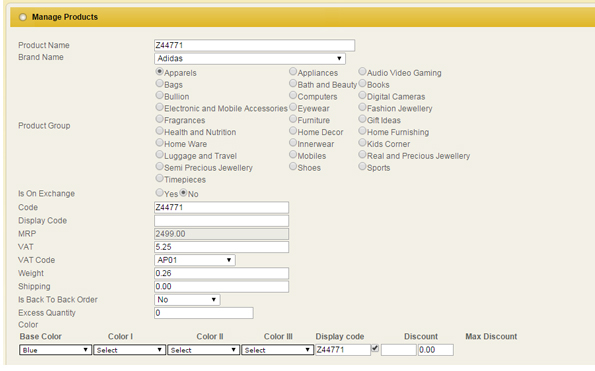Choose the Shoes radio button

coord(293,166)
